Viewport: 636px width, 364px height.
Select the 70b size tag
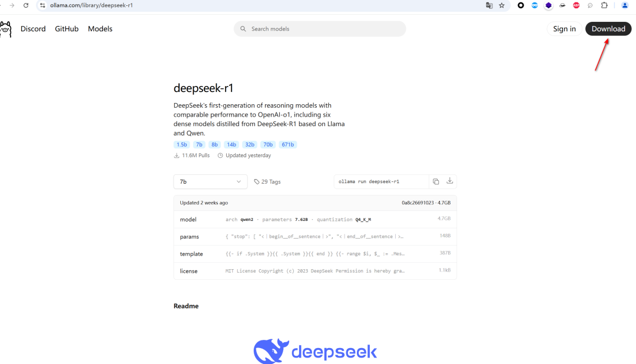tap(268, 144)
